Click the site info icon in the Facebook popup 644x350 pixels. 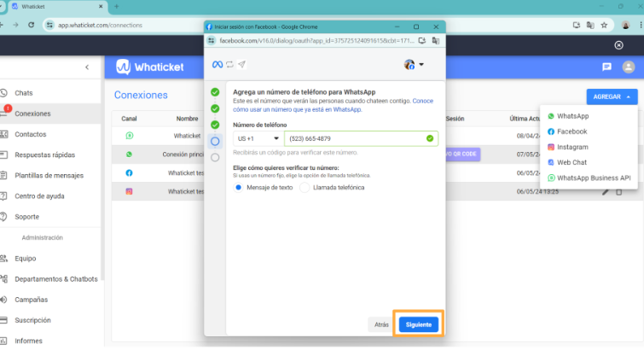click(x=211, y=40)
